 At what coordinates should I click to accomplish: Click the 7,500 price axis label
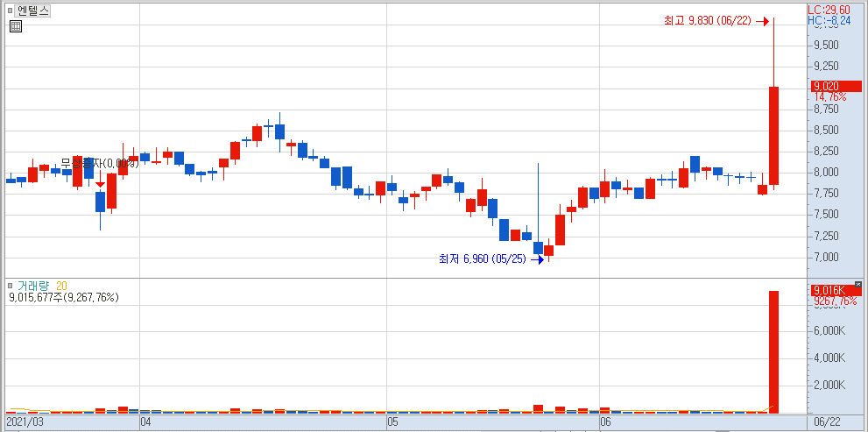tap(827, 215)
